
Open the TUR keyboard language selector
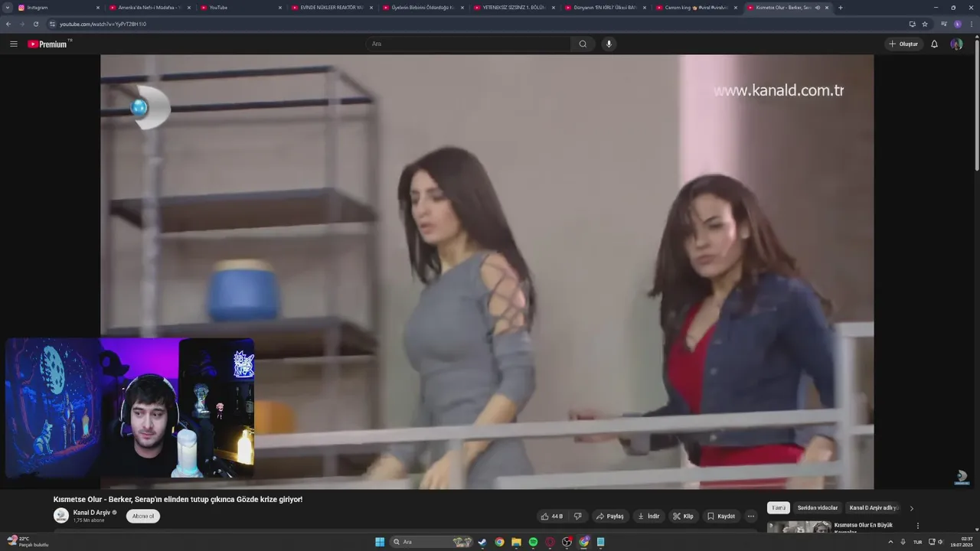[917, 542]
